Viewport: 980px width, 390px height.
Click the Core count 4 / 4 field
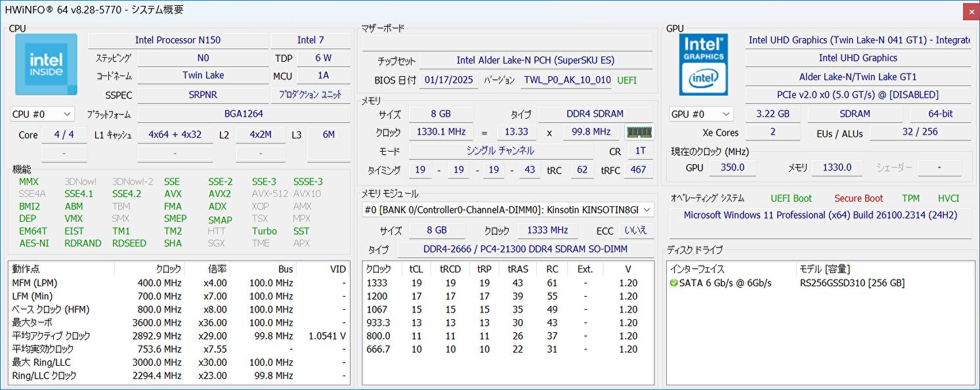pos(64,135)
